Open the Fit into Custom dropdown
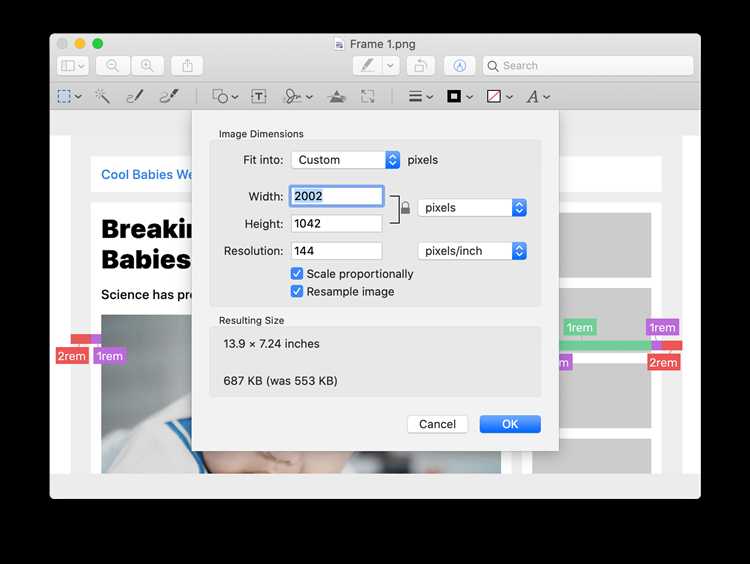This screenshot has height=564, width=750. (x=345, y=160)
